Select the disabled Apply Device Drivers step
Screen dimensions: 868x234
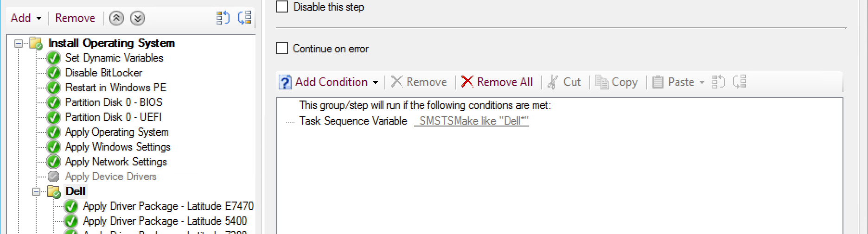[111, 177]
